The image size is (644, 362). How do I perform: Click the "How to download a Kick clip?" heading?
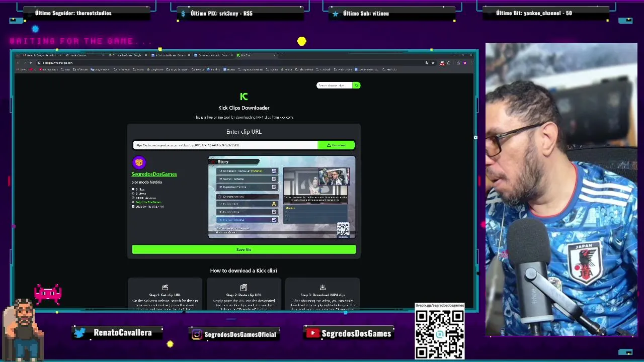[x=244, y=270]
